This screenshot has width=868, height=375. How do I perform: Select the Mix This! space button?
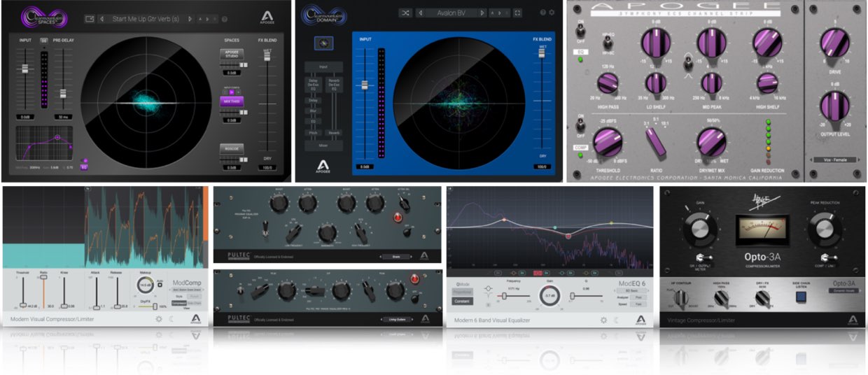click(232, 101)
